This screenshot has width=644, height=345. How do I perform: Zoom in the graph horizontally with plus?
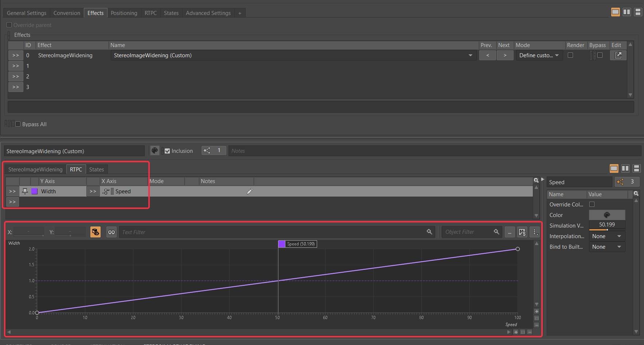(x=516, y=332)
